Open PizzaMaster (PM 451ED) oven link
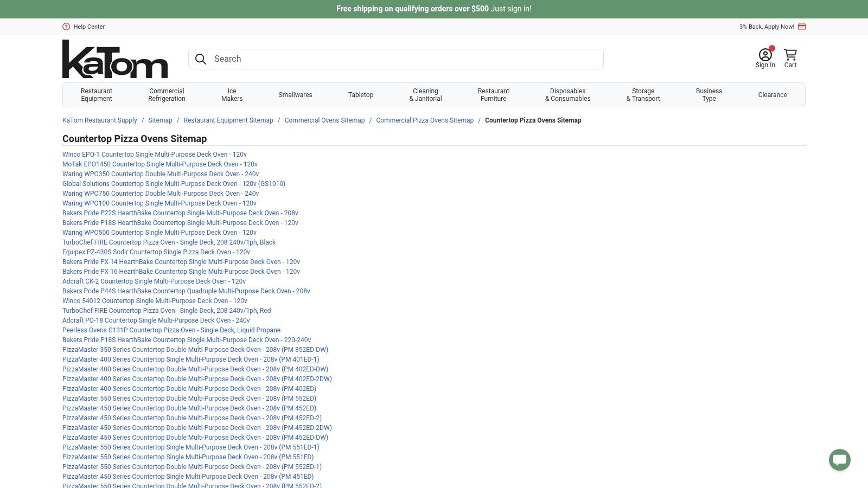The image size is (868, 488). pyautogui.click(x=188, y=477)
